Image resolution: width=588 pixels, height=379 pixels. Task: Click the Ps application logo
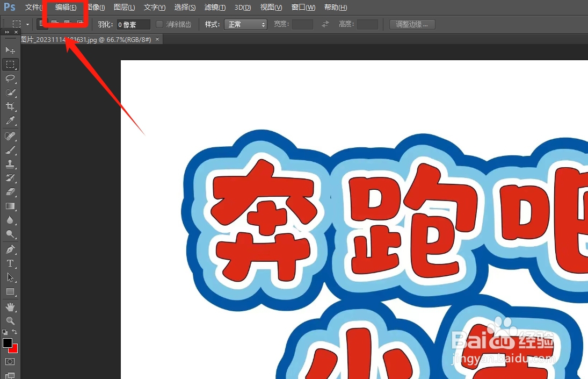(9, 7)
